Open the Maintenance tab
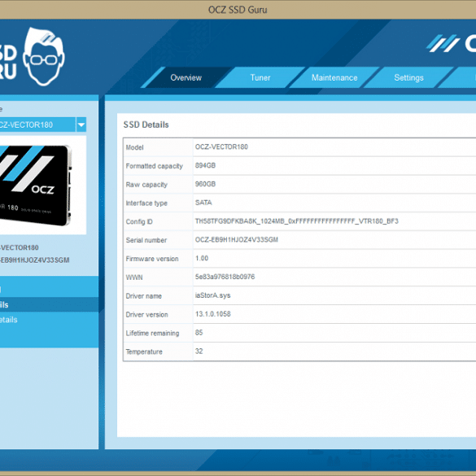Viewport: 476px width, 476px height. 334,78
